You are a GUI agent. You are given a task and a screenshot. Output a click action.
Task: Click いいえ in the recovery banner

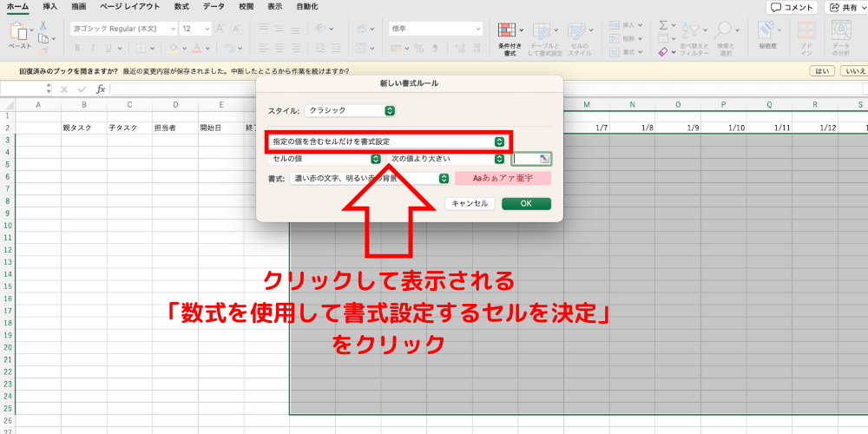tap(853, 71)
